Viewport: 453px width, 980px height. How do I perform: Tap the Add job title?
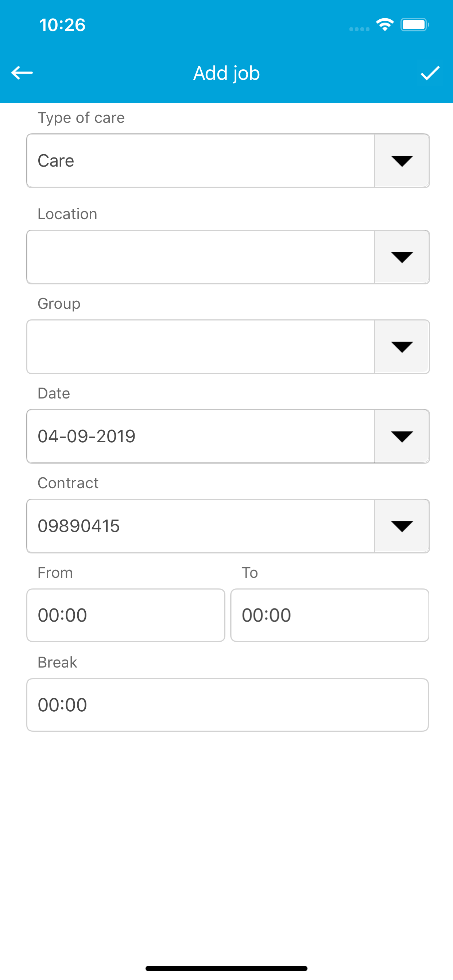(226, 73)
